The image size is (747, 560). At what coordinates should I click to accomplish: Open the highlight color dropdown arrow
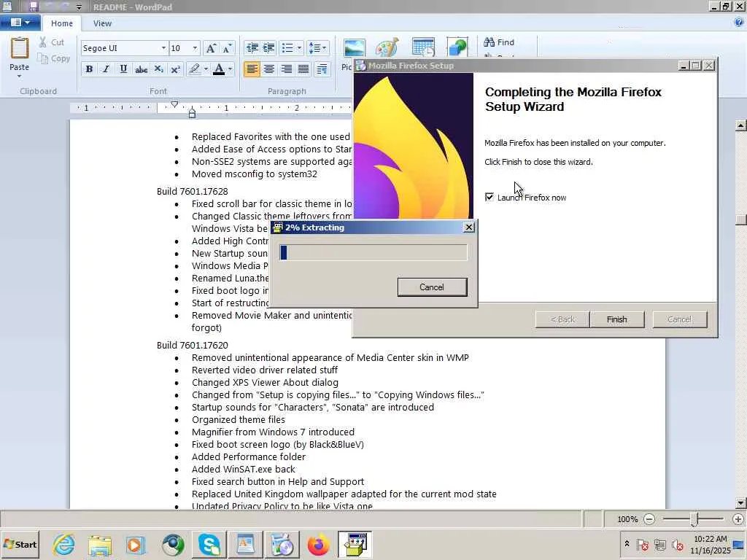pos(206,69)
